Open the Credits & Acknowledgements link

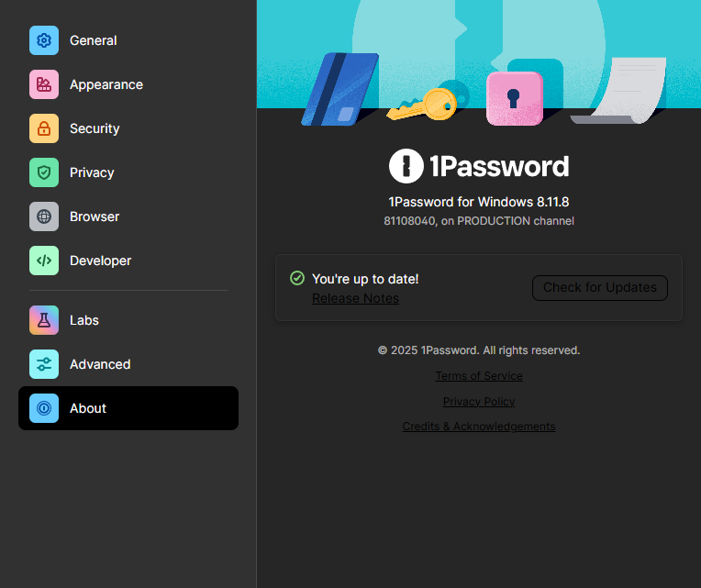[479, 427]
